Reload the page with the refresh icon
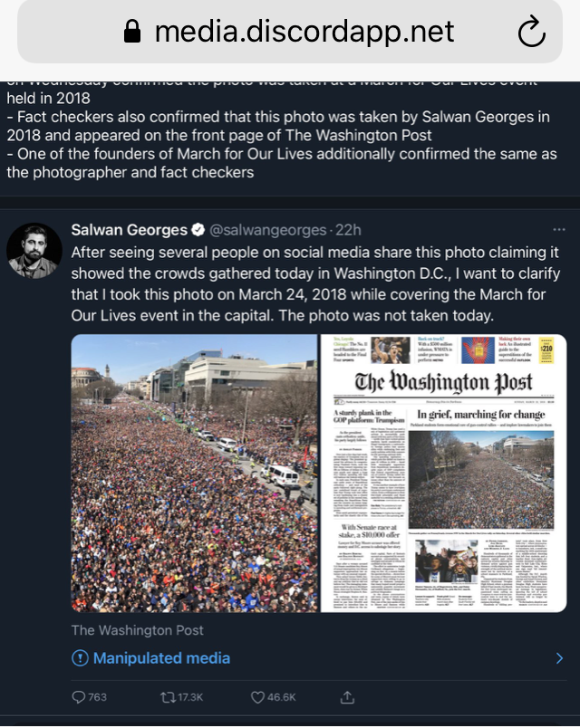Screen dimensions: 580x728 click(532, 32)
